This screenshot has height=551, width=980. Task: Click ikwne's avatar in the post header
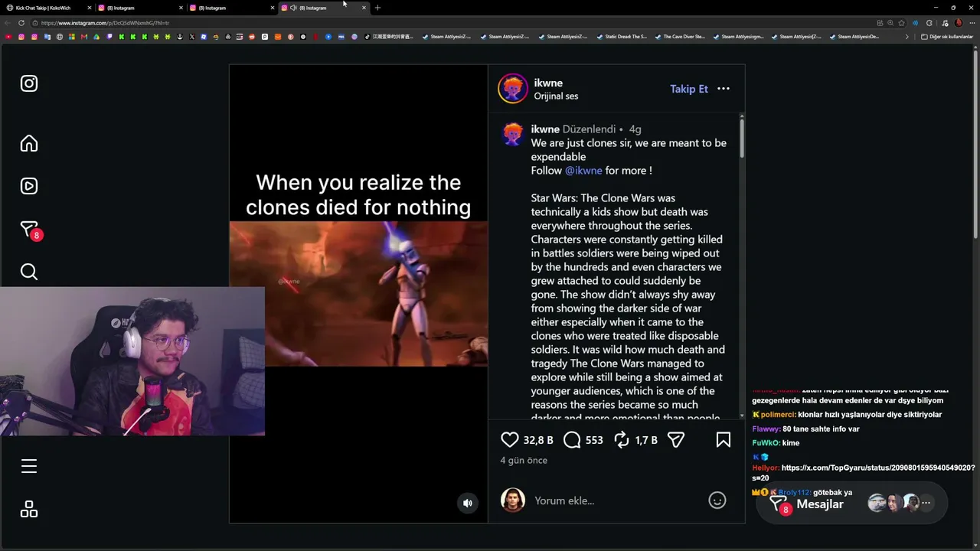(513, 89)
